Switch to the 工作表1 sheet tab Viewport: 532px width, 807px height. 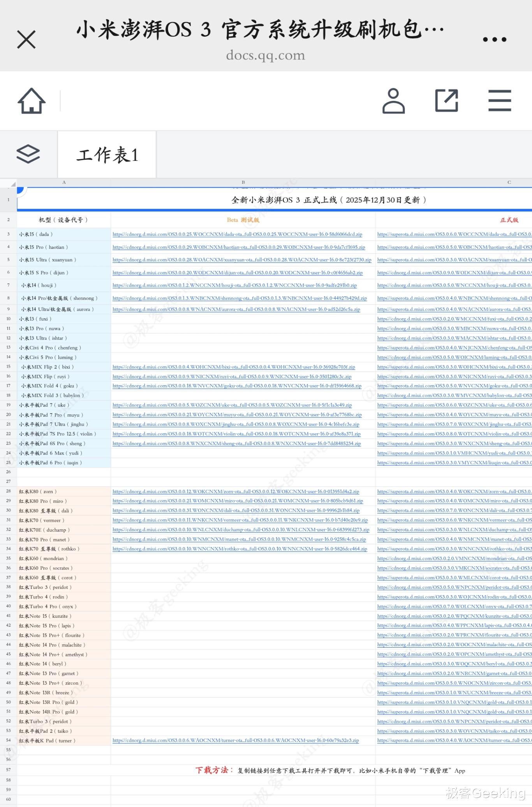click(x=107, y=155)
